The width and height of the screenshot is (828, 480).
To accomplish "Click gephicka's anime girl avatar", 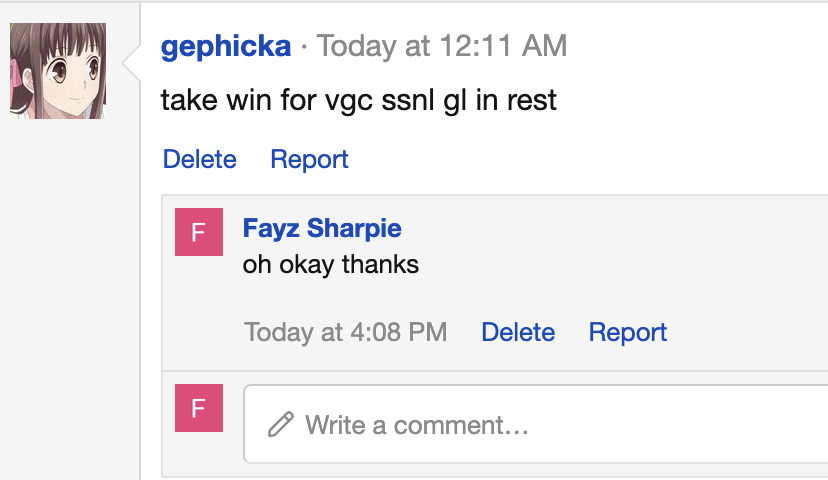I will coord(58,70).
